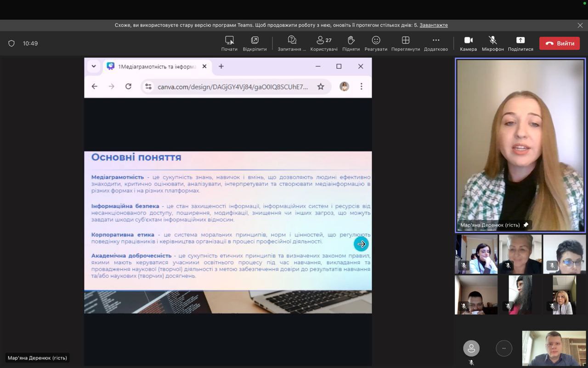Leave the meeting with Вийти button
Image resolution: width=588 pixels, height=368 pixels.
pos(559,43)
